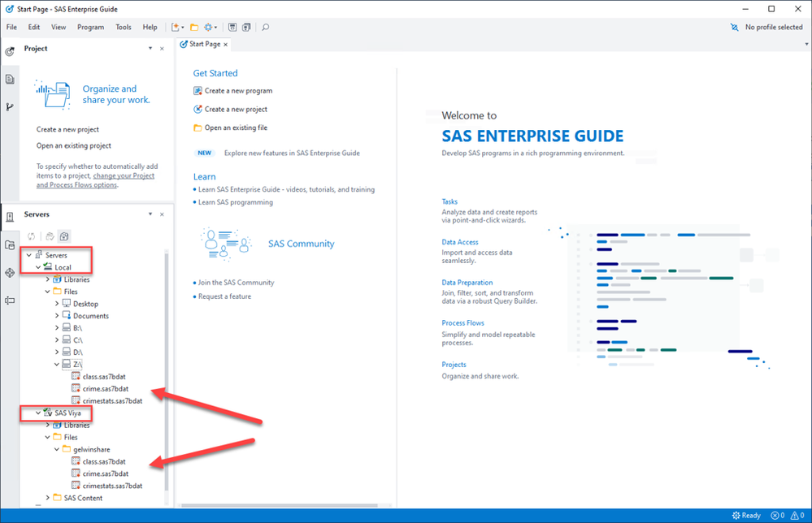Image resolution: width=812 pixels, height=523 pixels.
Task: Click the highlighted box icon in Servers toolbar
Action: coord(64,236)
